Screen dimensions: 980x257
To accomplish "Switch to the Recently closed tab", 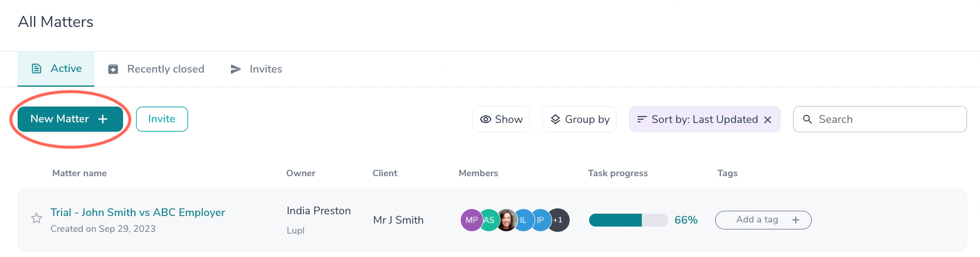I will 156,69.
